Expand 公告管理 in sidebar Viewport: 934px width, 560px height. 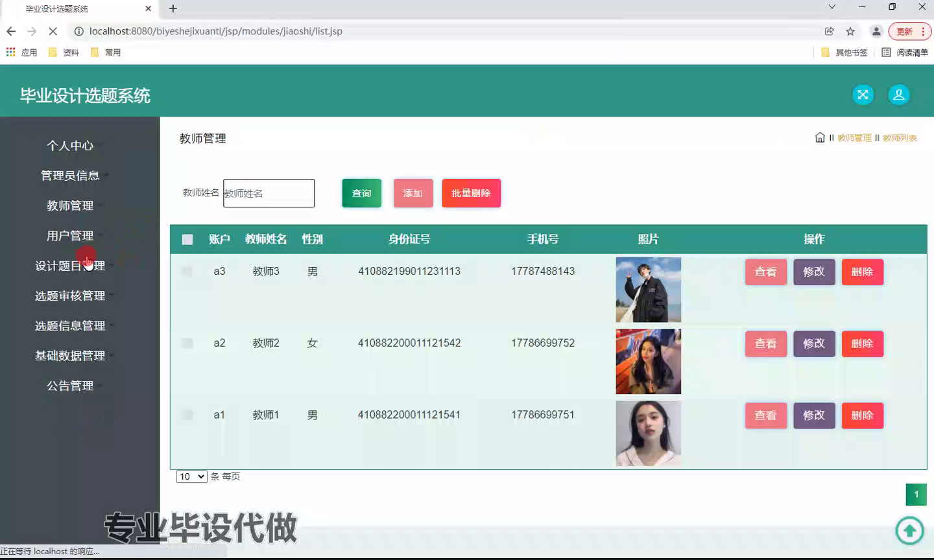(70, 386)
